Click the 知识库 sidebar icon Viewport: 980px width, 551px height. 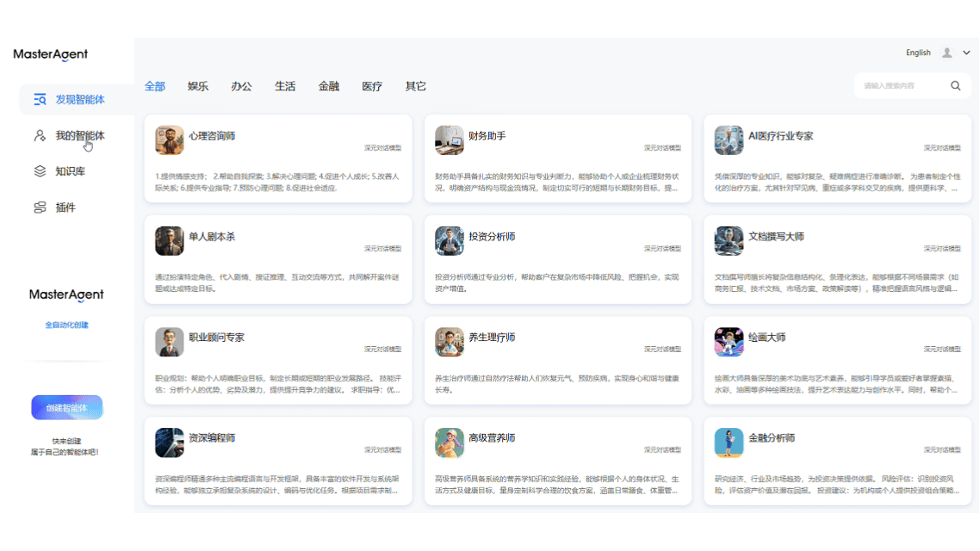click(x=39, y=170)
